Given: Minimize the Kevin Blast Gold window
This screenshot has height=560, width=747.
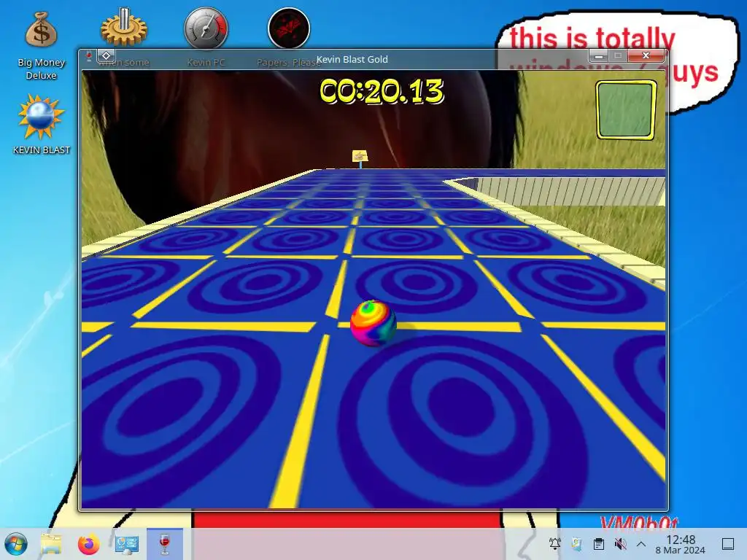Looking at the screenshot, I should [x=599, y=55].
